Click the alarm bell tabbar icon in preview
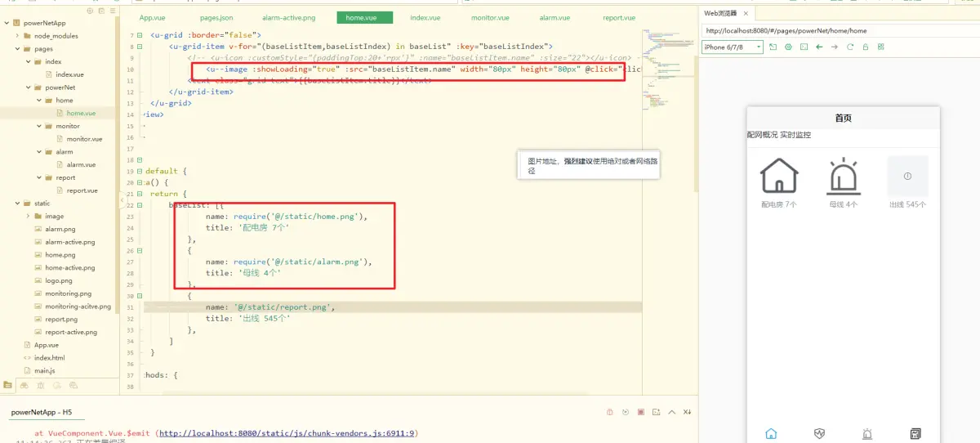 pos(867,433)
